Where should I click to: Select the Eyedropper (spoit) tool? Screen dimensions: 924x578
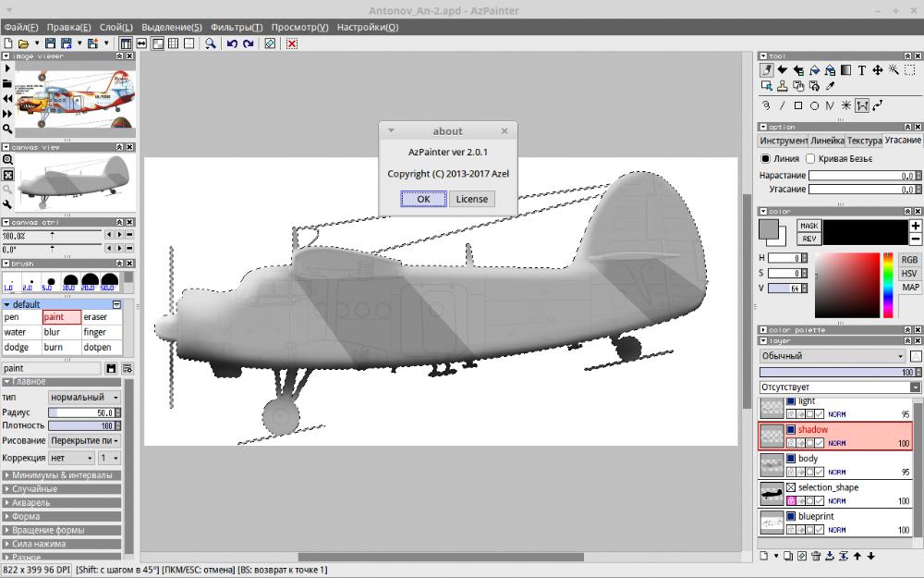pos(830,87)
